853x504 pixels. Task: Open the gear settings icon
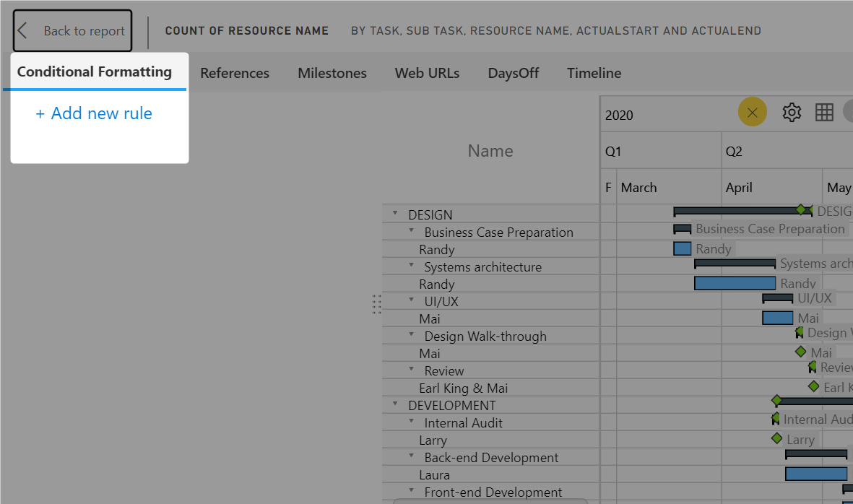click(x=792, y=113)
